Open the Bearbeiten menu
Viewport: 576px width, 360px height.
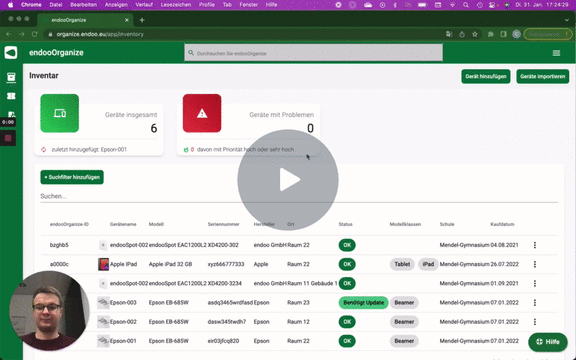point(83,5)
